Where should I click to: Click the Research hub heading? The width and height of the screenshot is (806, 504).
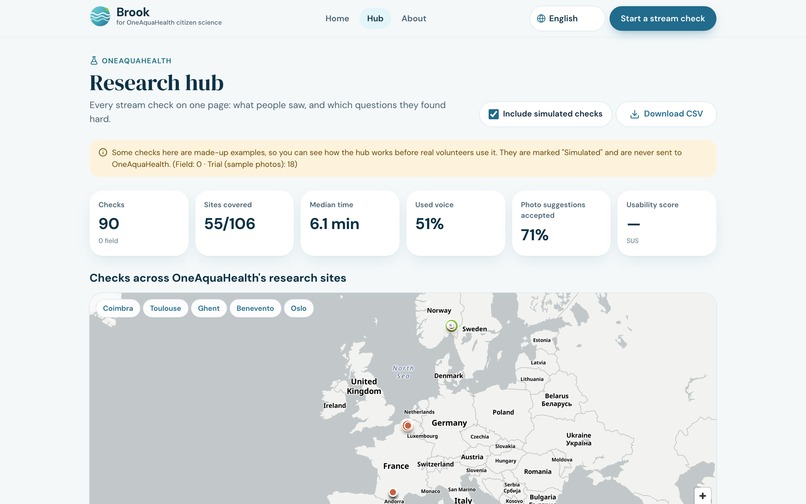click(157, 83)
